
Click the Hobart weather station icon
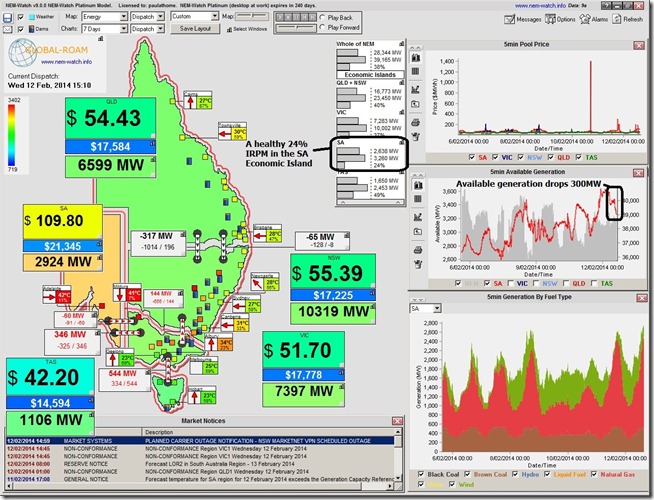[x=202, y=394]
